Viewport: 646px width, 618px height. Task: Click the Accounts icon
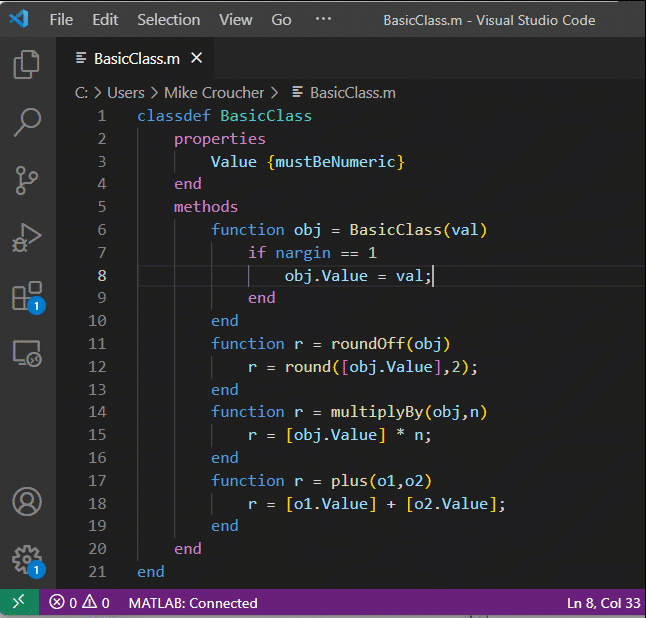point(27,500)
